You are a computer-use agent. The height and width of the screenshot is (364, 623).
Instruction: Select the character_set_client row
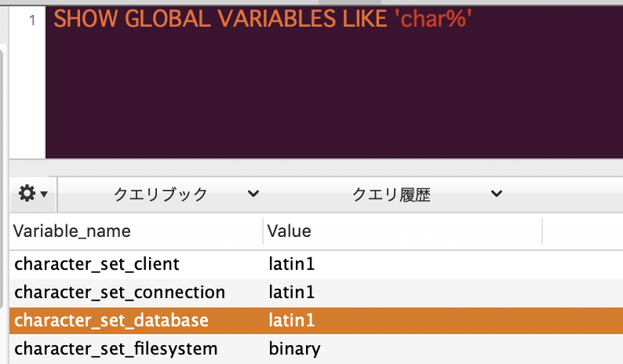pos(316,264)
